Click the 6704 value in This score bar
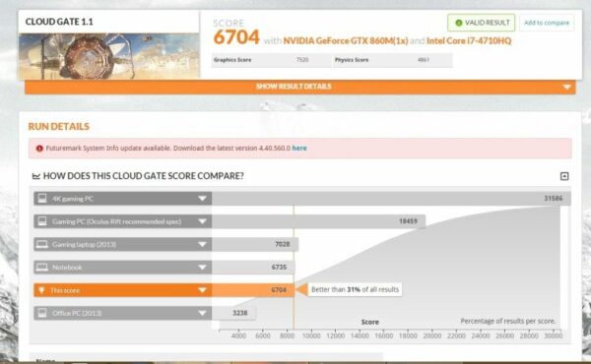This screenshot has height=364, width=591. pyautogui.click(x=279, y=290)
